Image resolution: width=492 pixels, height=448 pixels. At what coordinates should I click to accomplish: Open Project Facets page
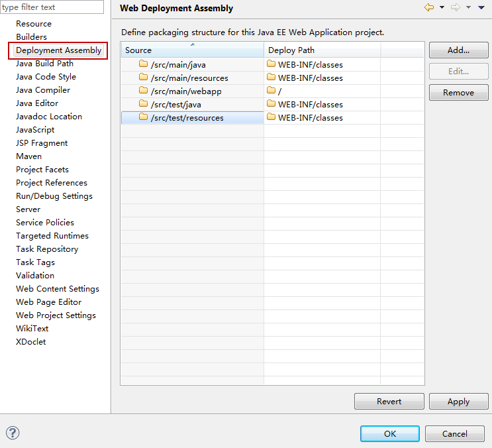point(42,169)
